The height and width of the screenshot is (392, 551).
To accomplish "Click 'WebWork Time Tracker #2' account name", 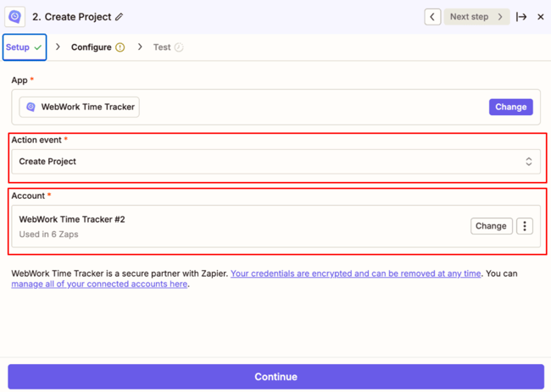I will [72, 219].
